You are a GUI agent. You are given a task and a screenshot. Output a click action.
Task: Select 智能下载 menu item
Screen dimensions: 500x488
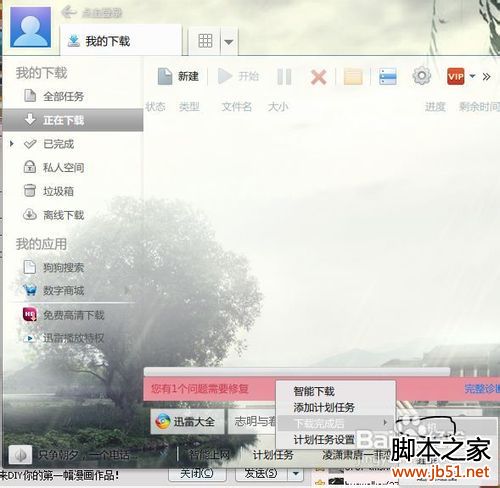336,391
